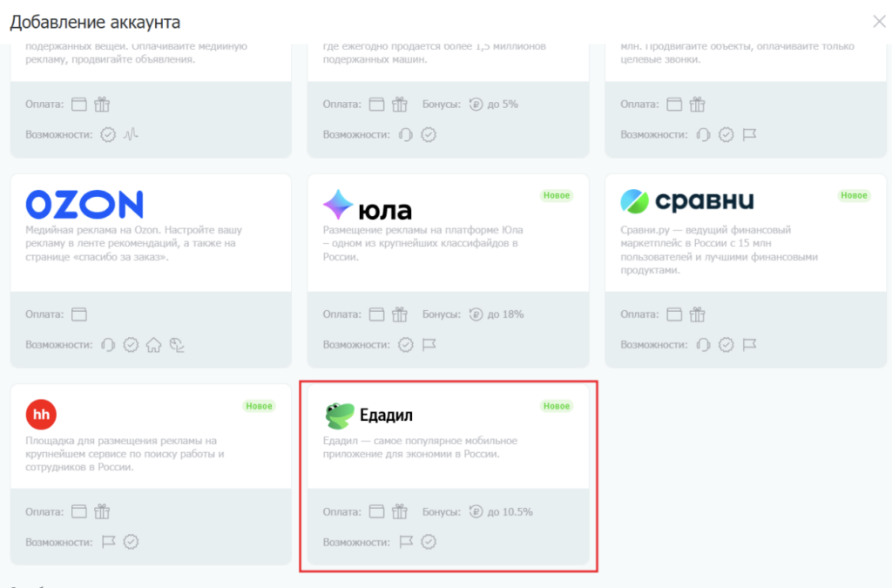Click pie chart analytics icon in Ozon card
The image size is (892, 588).
click(x=177, y=345)
